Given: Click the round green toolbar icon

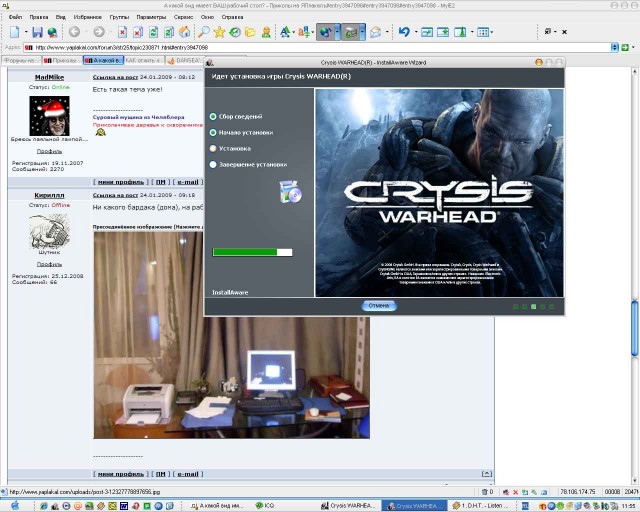Looking at the screenshot, I should [235, 32].
